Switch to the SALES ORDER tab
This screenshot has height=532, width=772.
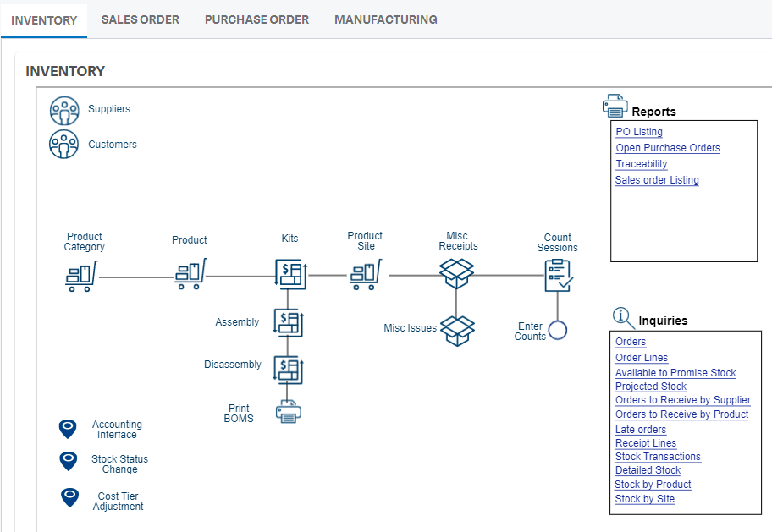tap(140, 19)
